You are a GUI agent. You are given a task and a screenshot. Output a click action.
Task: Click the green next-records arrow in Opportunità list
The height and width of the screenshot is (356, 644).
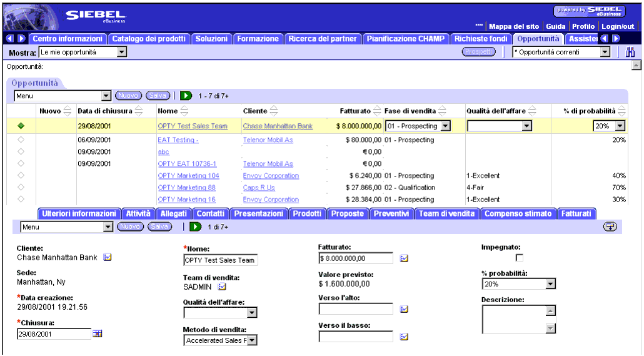click(186, 96)
